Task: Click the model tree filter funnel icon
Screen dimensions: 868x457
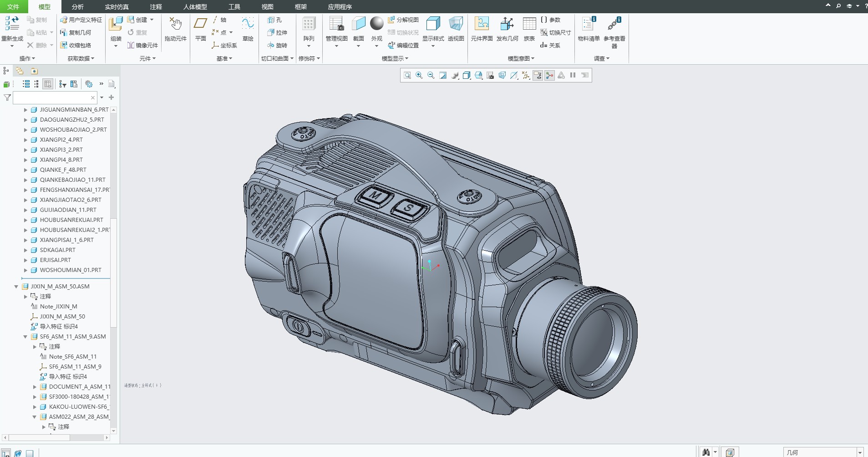Action: pos(7,98)
